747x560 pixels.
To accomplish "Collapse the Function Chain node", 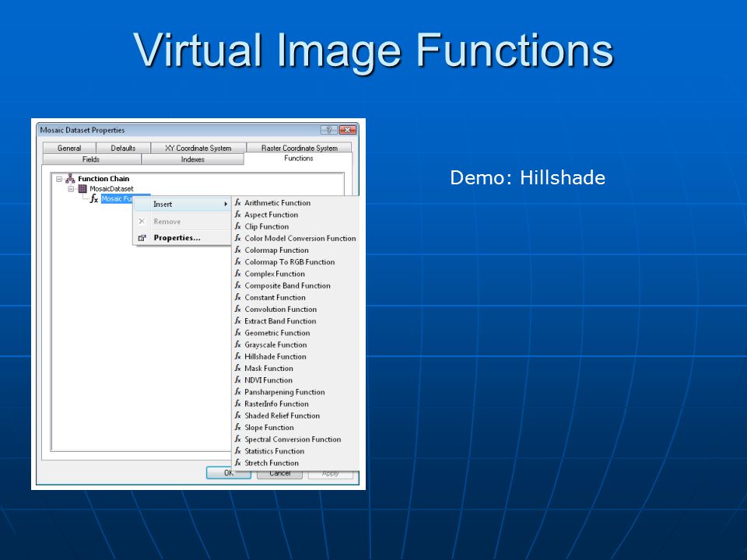I will pos(59,179).
